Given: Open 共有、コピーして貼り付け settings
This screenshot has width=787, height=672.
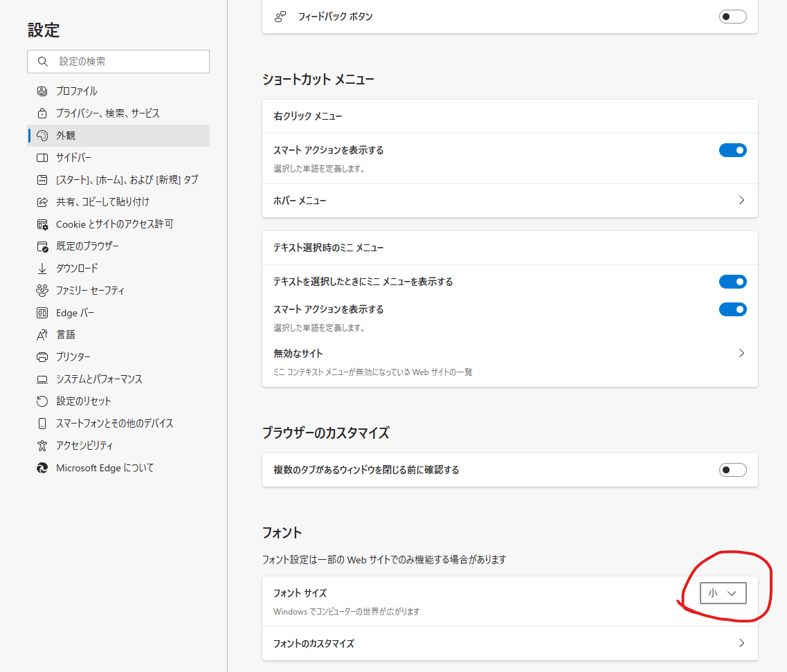Looking at the screenshot, I should click(118, 202).
